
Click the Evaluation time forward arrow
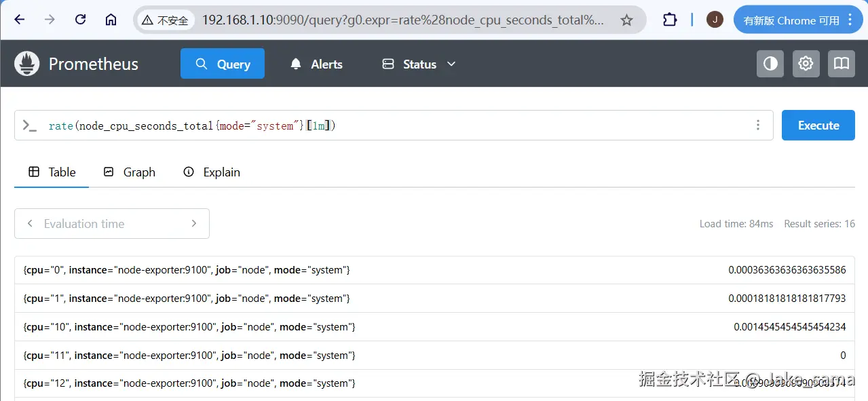[x=194, y=223]
